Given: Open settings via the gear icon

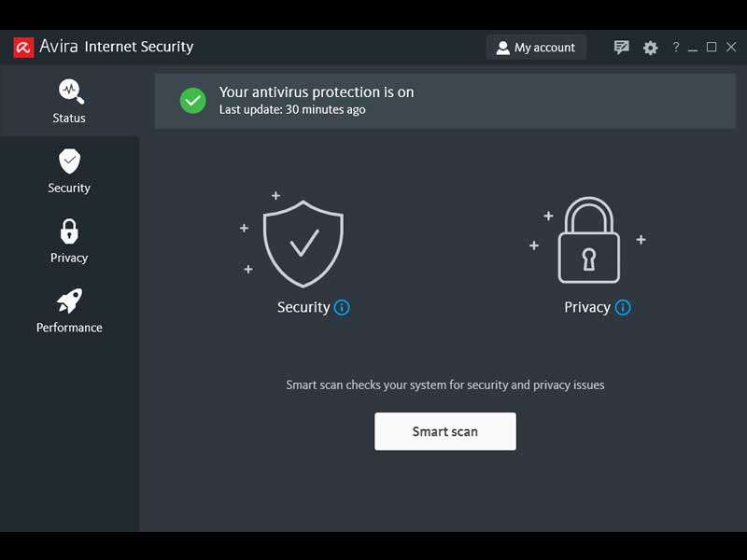Looking at the screenshot, I should pyautogui.click(x=651, y=48).
